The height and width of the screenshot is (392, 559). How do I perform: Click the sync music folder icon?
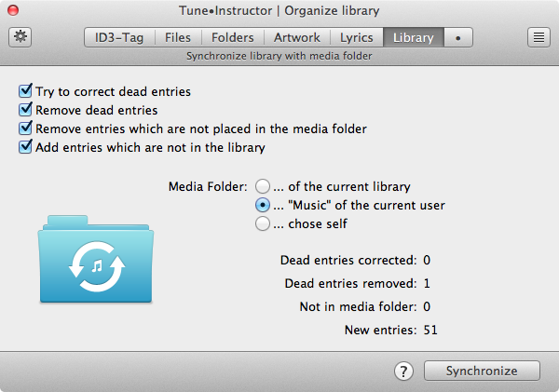tap(96, 259)
